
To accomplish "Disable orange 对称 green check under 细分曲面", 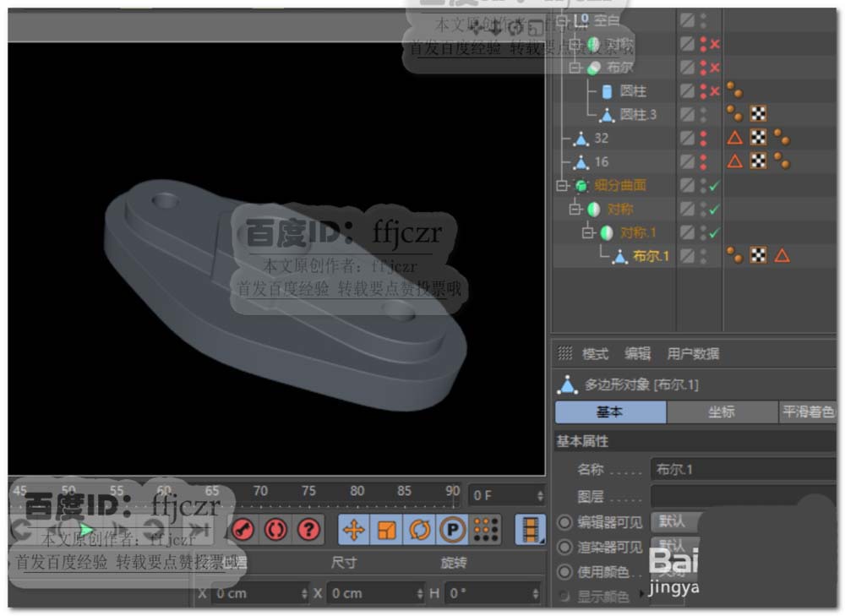I will click(x=715, y=209).
